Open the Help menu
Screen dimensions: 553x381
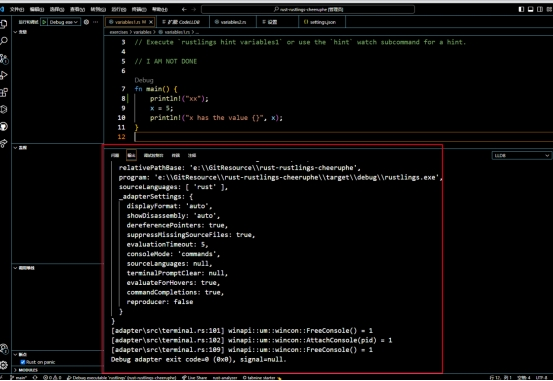pos(160,9)
